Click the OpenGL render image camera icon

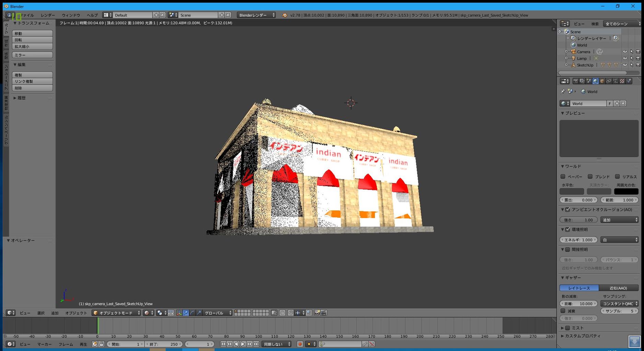317,313
